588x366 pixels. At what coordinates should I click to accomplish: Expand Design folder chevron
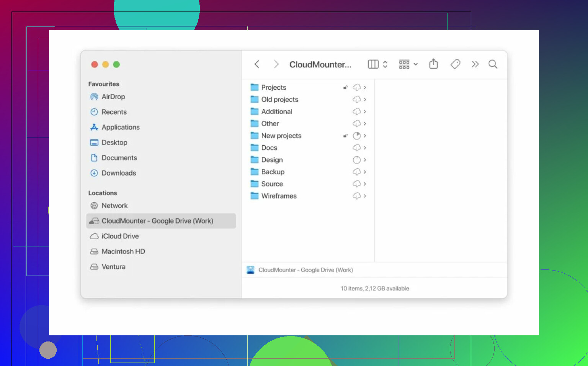tap(365, 160)
